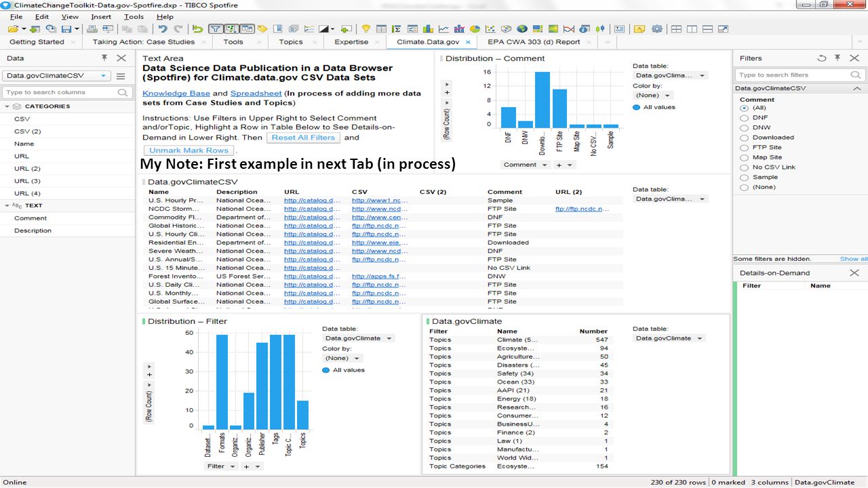Click the Print icon in toolbar
868x488 pixels.
tap(92, 29)
